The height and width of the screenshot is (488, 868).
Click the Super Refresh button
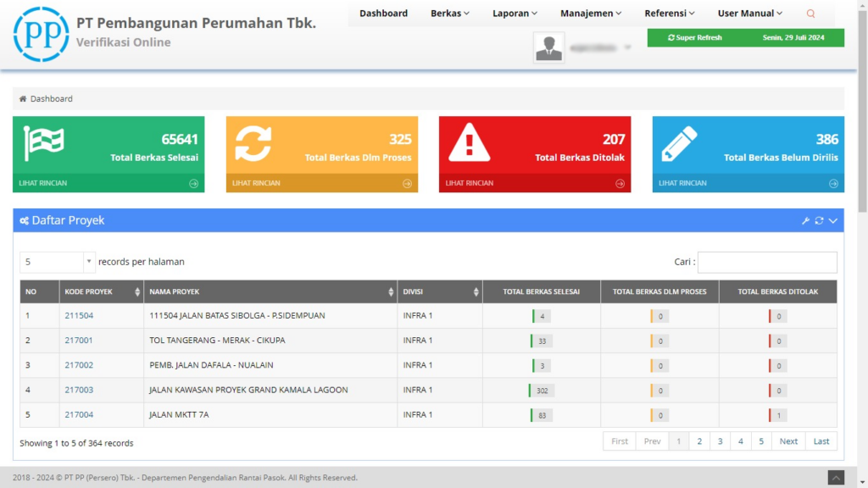click(695, 38)
